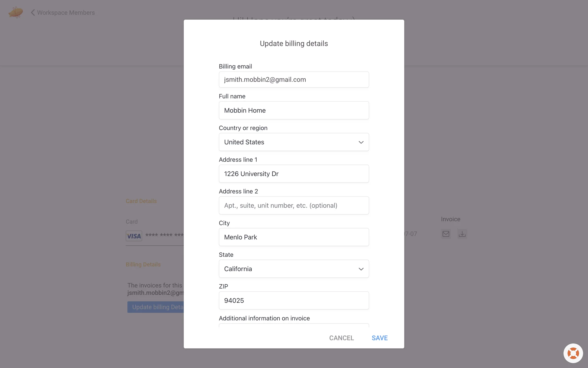Image resolution: width=588 pixels, height=368 pixels.
Task: Click the Address line 2 optional field
Action: coord(293,205)
